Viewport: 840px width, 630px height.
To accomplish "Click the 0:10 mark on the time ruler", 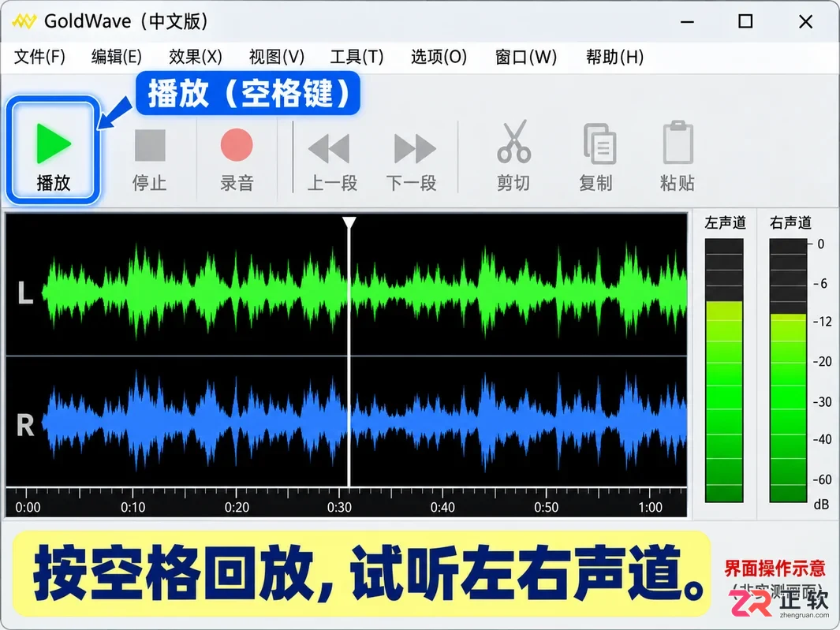I will (133, 507).
